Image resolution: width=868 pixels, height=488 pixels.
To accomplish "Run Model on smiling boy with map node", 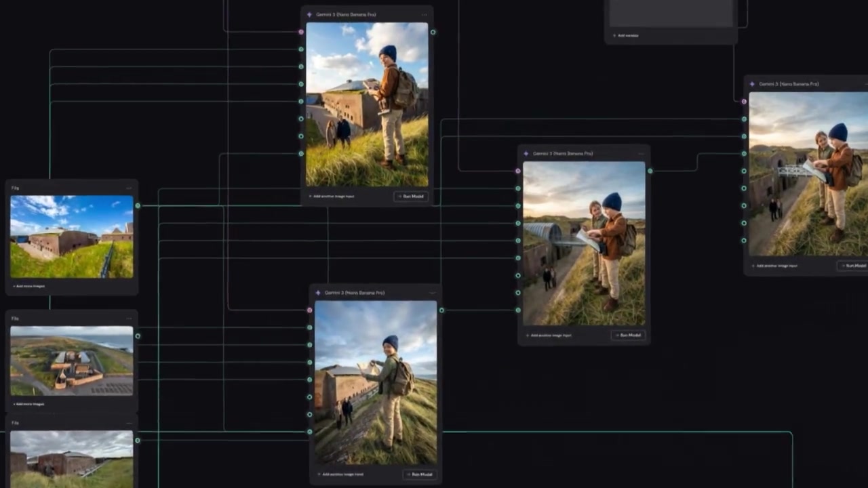I will click(x=420, y=474).
